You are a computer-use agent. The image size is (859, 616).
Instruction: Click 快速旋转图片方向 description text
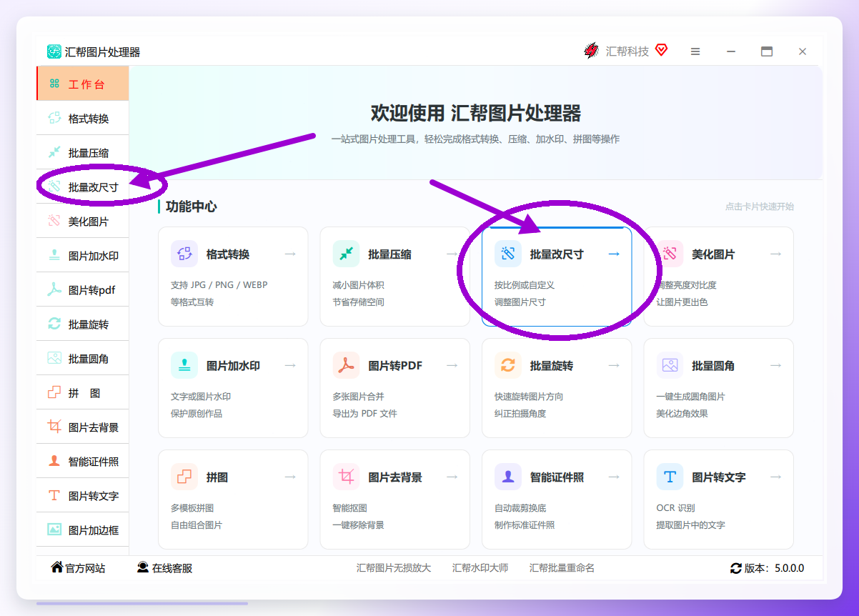point(529,396)
